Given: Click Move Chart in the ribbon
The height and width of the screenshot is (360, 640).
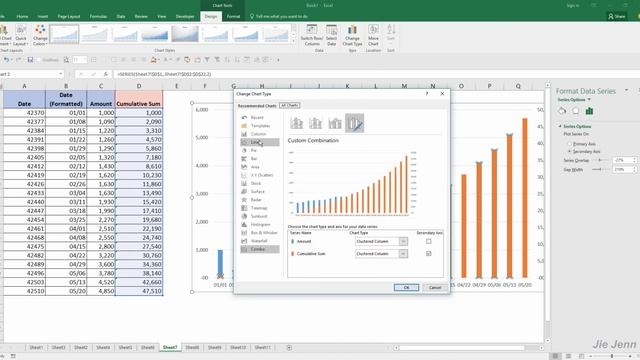Looking at the screenshot, I should tap(373, 35).
